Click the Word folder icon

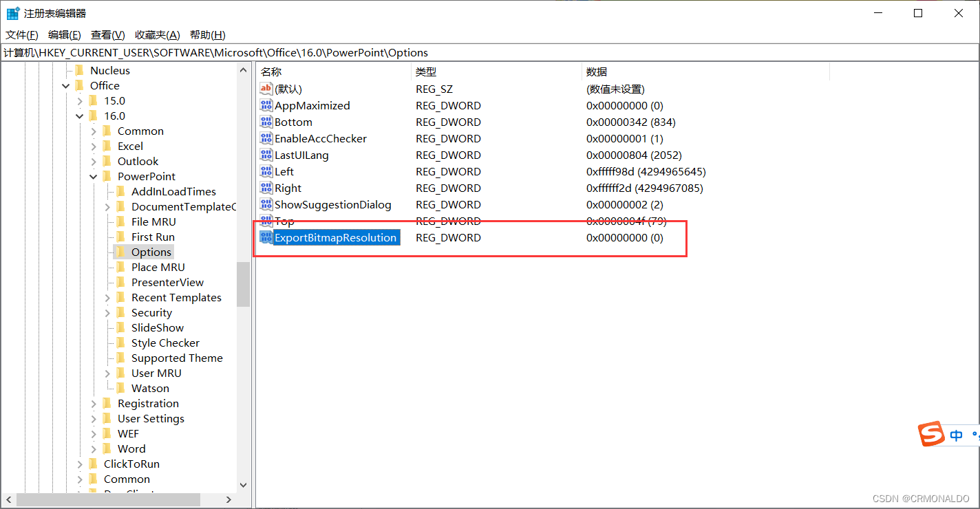(x=107, y=448)
